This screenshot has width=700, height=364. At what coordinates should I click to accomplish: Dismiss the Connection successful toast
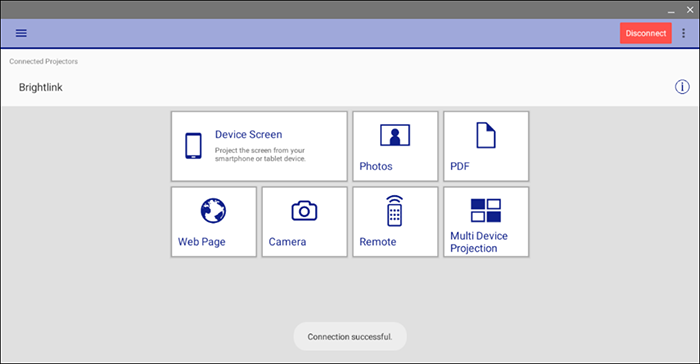(350, 336)
